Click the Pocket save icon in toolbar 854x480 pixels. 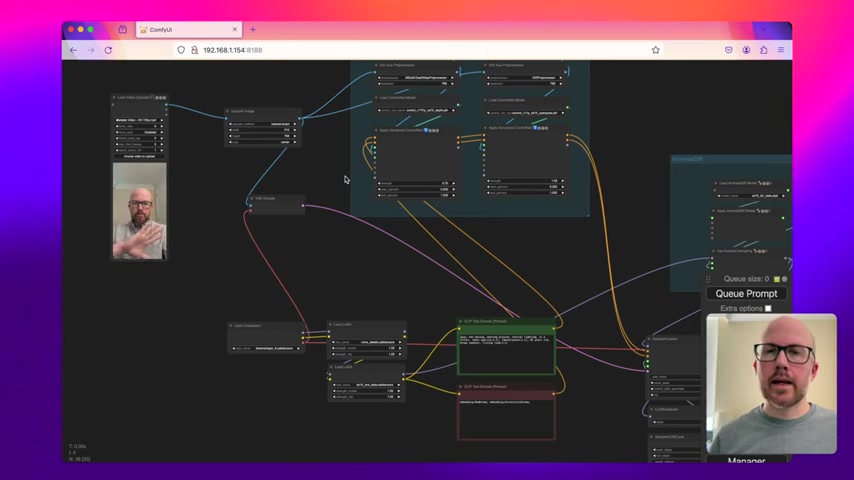coord(728,50)
